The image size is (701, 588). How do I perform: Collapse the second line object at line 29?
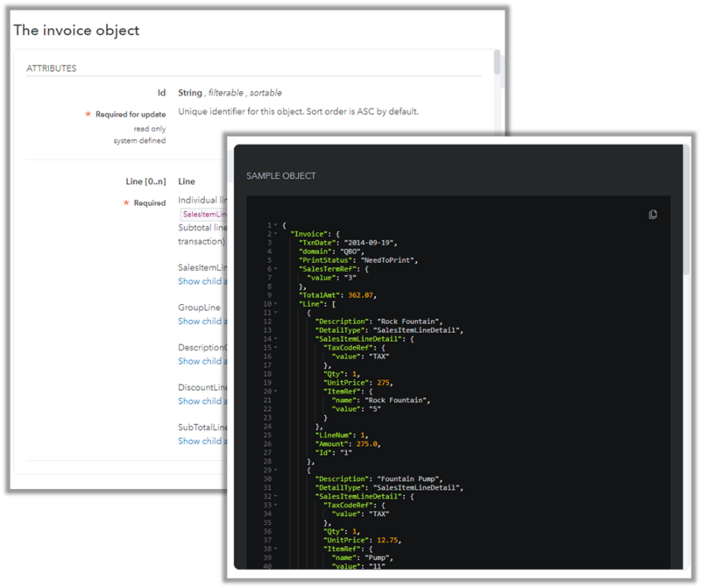point(275,470)
